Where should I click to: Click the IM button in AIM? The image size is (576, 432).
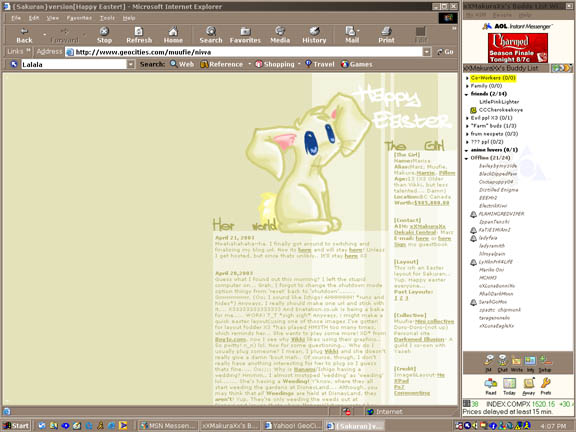(x=489, y=364)
